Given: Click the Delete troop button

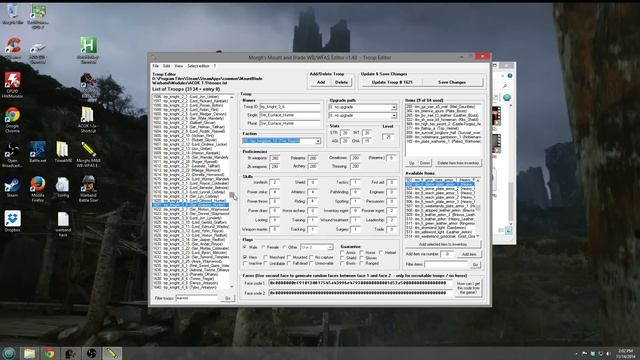Looking at the screenshot, I should (342, 82).
